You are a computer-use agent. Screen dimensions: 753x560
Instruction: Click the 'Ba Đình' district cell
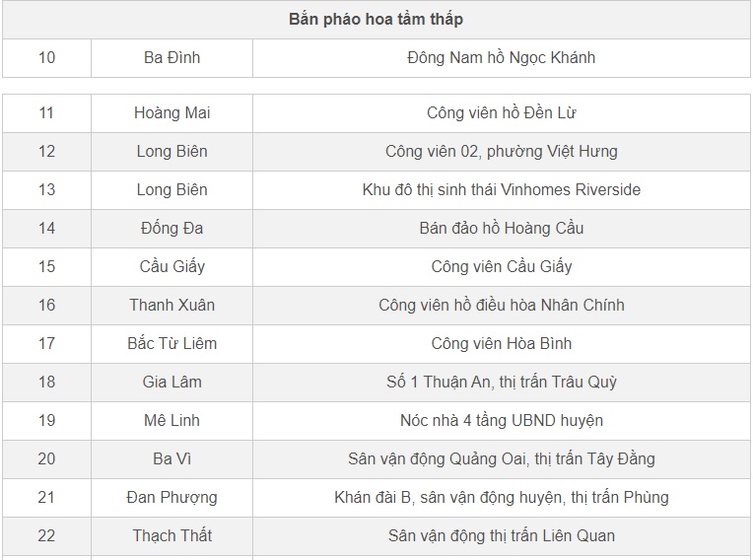click(171, 57)
